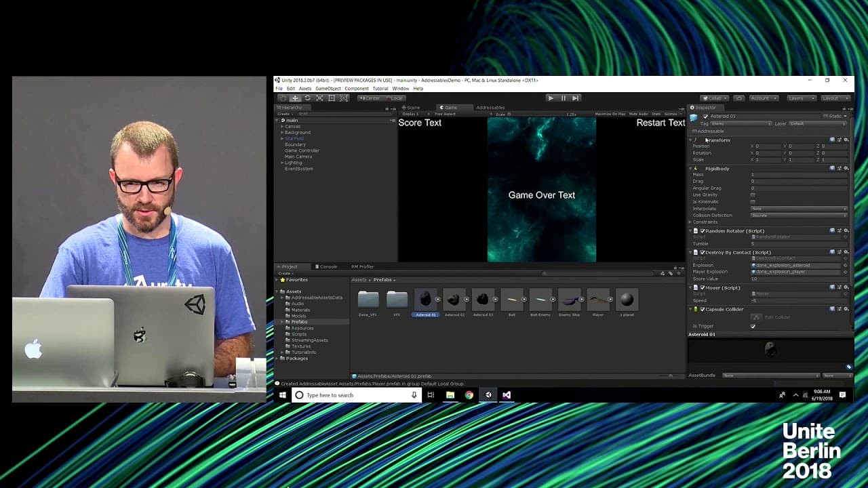Select the Rotate tool in toolbar
Image resolution: width=868 pixels, height=488 pixels.
click(x=307, y=98)
